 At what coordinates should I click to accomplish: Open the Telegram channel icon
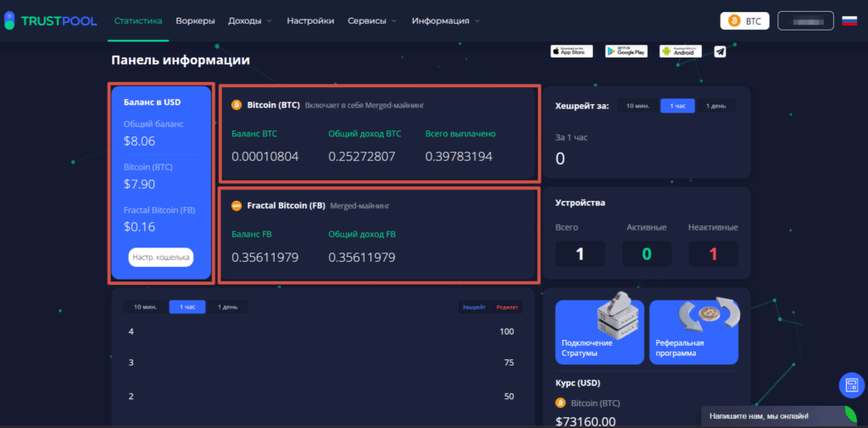point(720,52)
